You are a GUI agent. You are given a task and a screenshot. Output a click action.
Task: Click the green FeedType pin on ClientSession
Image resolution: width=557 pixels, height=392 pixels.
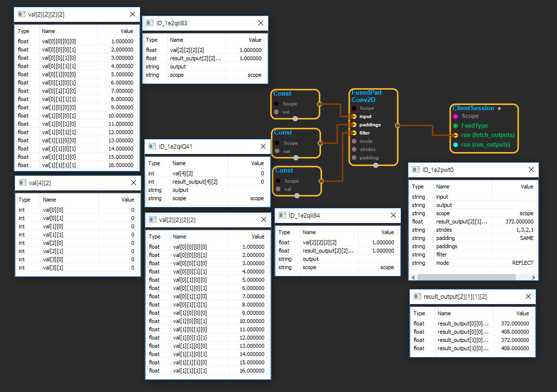point(455,126)
